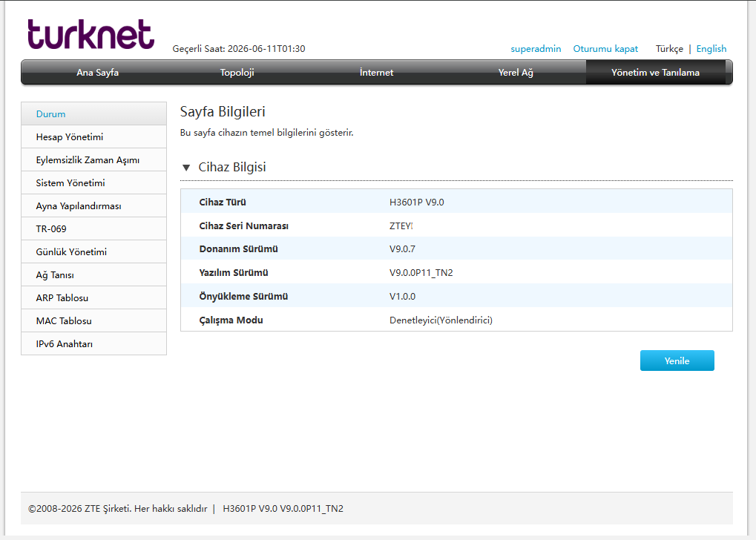756x540 pixels.
Task: Click the Sayfa Bilgileri page title
Action: coord(223,112)
